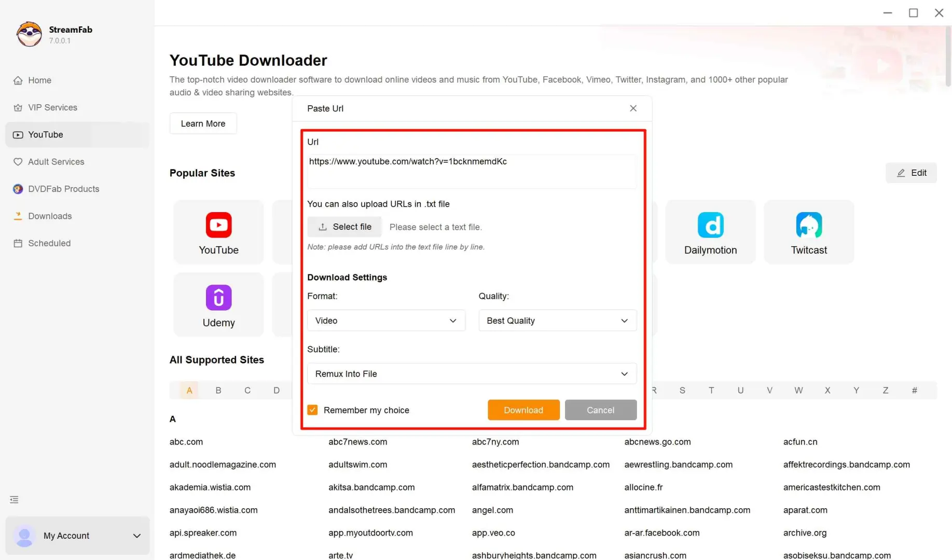Image resolution: width=952 pixels, height=560 pixels.
Task: Collapse the sidebar with the menu icon
Action: [14, 500]
